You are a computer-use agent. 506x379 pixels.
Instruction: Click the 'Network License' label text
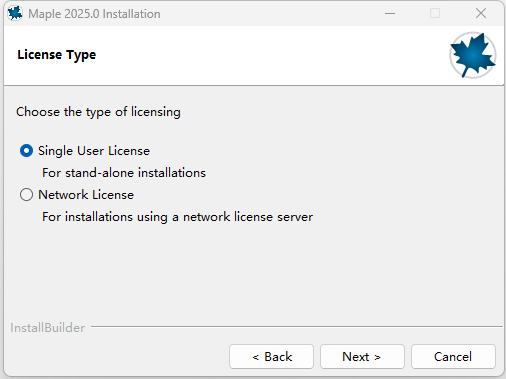click(x=86, y=195)
